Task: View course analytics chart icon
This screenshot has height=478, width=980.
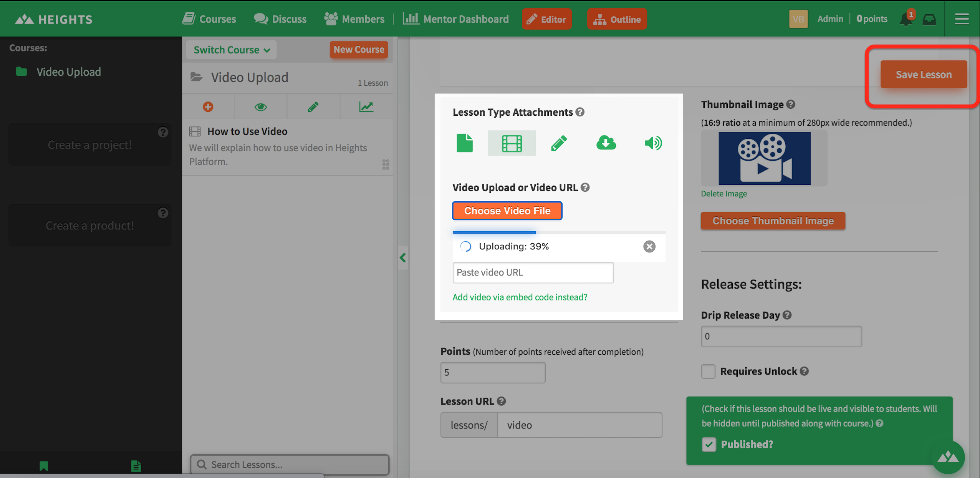Action: click(366, 107)
